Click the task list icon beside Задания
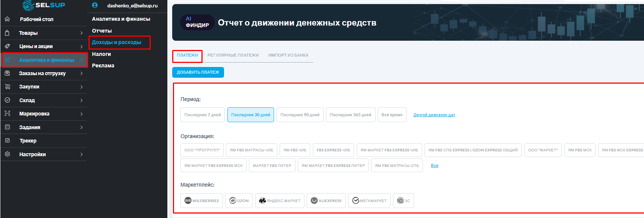 point(7,127)
